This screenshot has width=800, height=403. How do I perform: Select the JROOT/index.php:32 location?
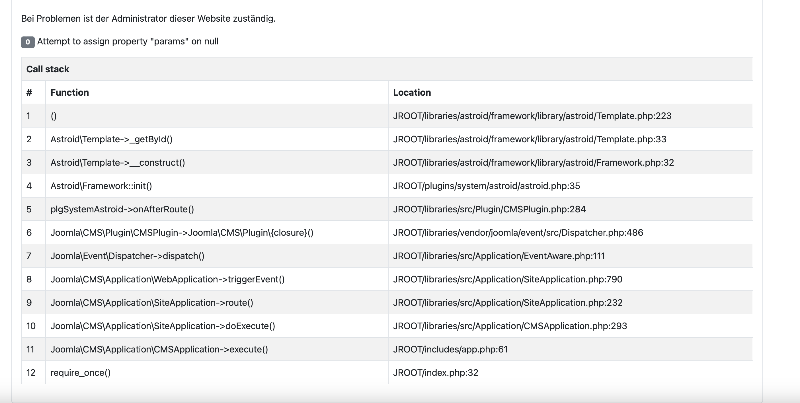(436, 373)
